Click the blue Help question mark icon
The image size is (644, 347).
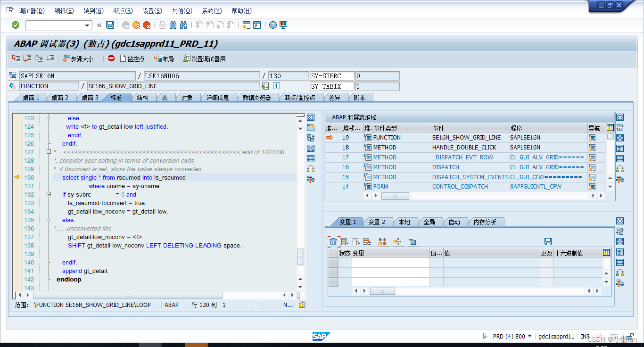pos(272,25)
